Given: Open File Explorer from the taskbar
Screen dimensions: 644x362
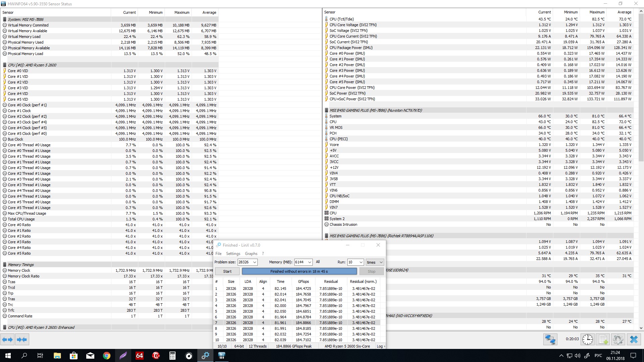Looking at the screenshot, I should click(x=57, y=356).
